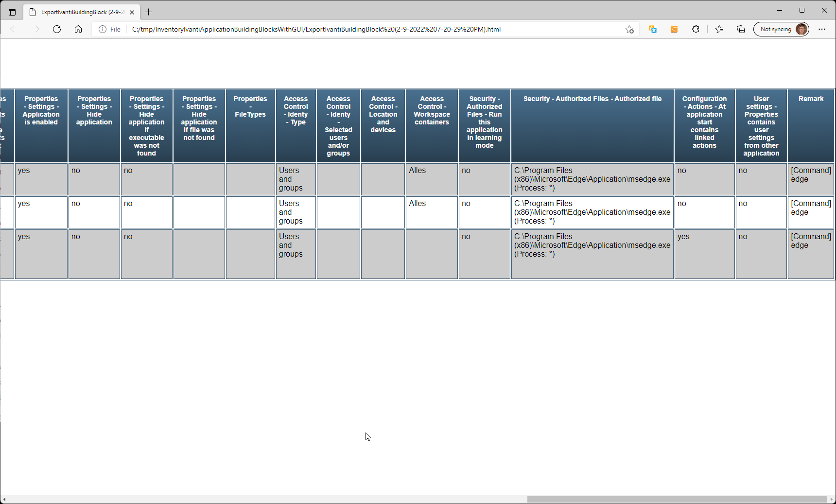Open the Collections panel
Screen dimensions: 836x504
(x=740, y=29)
